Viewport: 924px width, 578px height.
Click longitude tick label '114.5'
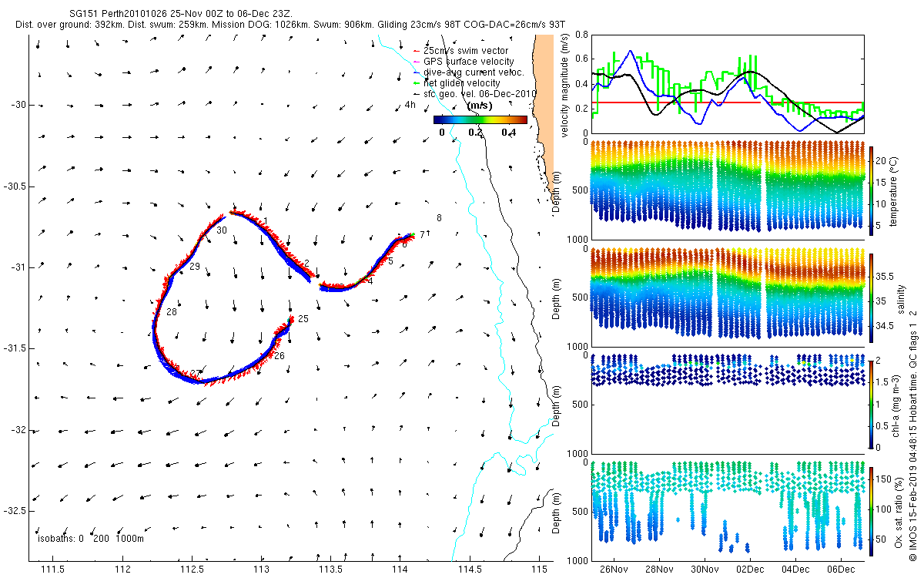(469, 570)
